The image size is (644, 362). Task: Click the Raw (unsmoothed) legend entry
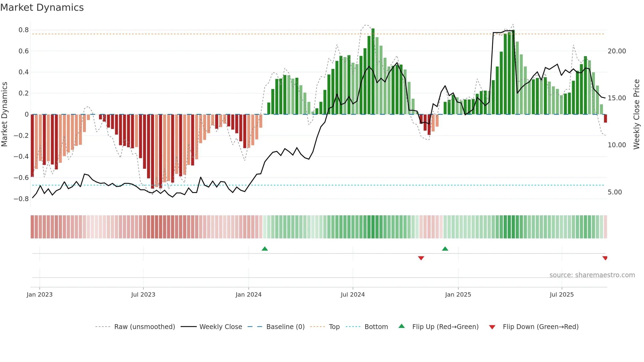135,327
